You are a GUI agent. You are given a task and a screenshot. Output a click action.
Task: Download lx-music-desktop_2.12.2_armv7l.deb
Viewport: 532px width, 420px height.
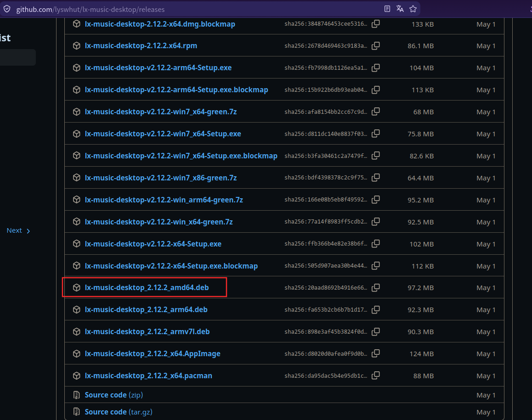(x=147, y=331)
